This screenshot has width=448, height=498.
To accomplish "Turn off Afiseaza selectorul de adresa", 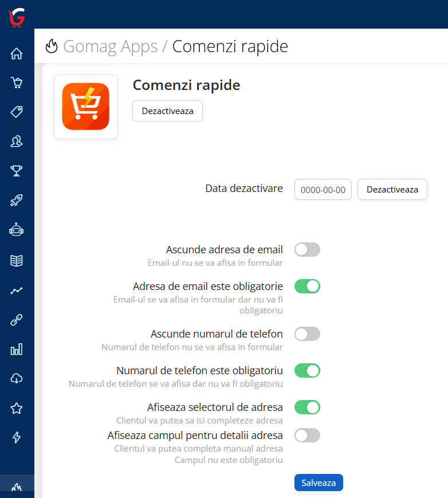I will 307,407.
